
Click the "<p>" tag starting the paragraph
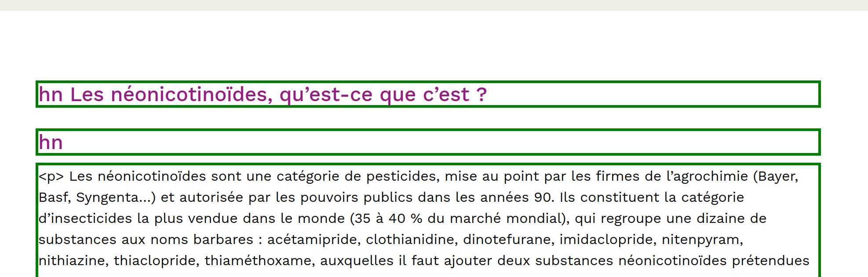pyautogui.click(x=51, y=176)
